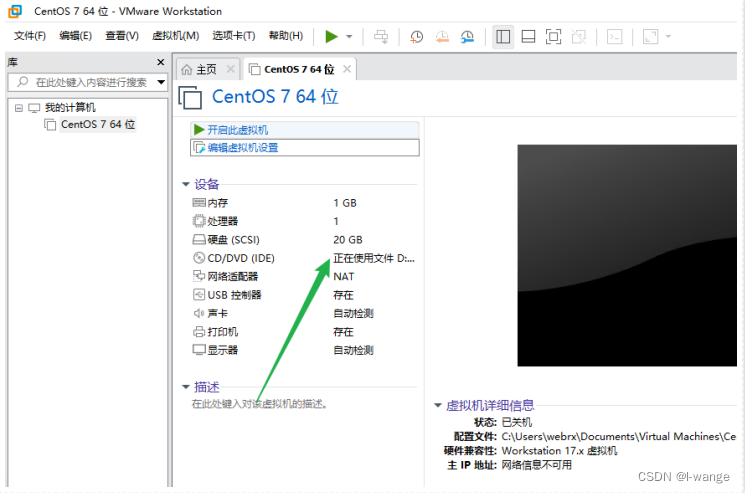Click the 网络适配器 device row
Screen dimensions: 745x493
coord(304,276)
